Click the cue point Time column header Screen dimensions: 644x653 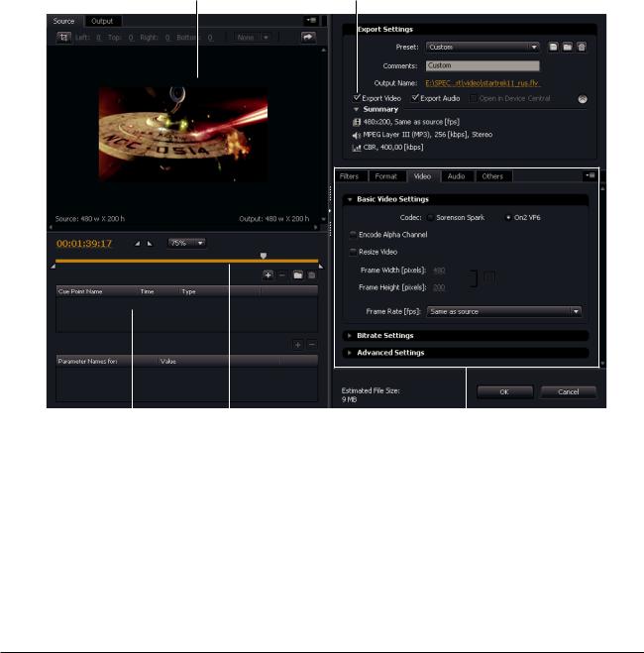coord(159,291)
